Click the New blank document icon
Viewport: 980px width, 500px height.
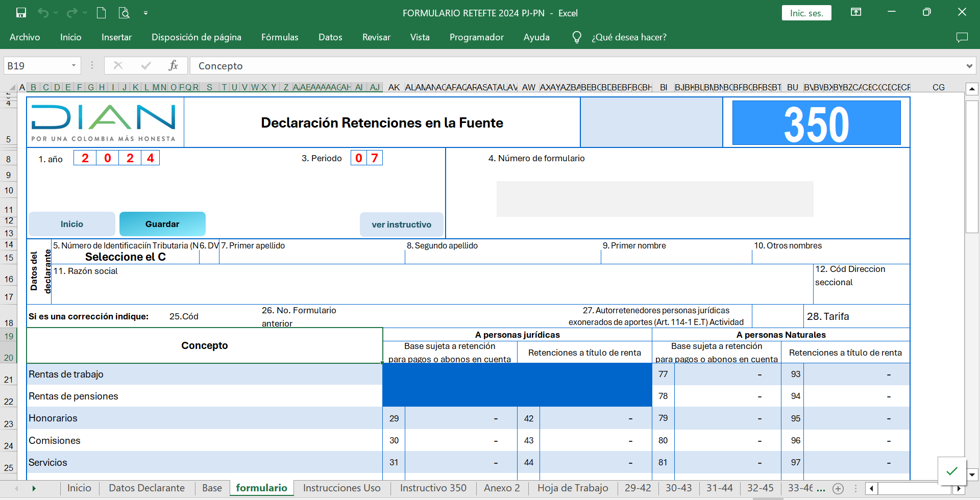[101, 13]
